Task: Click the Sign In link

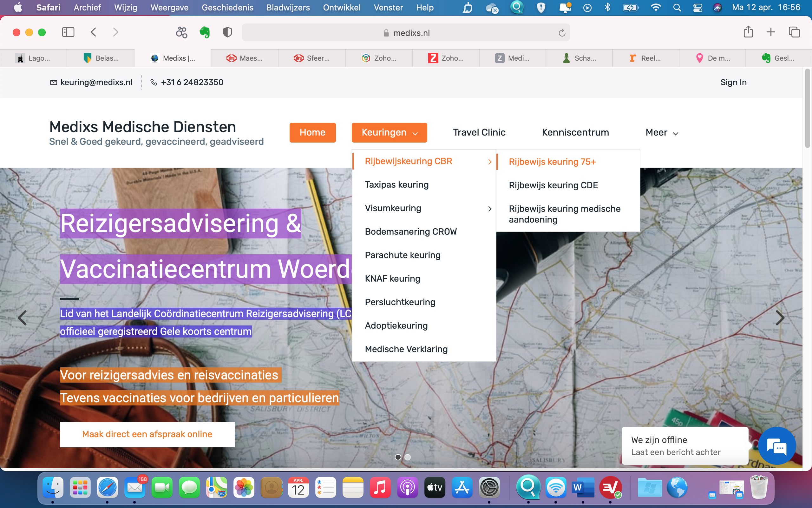Action: coord(733,82)
